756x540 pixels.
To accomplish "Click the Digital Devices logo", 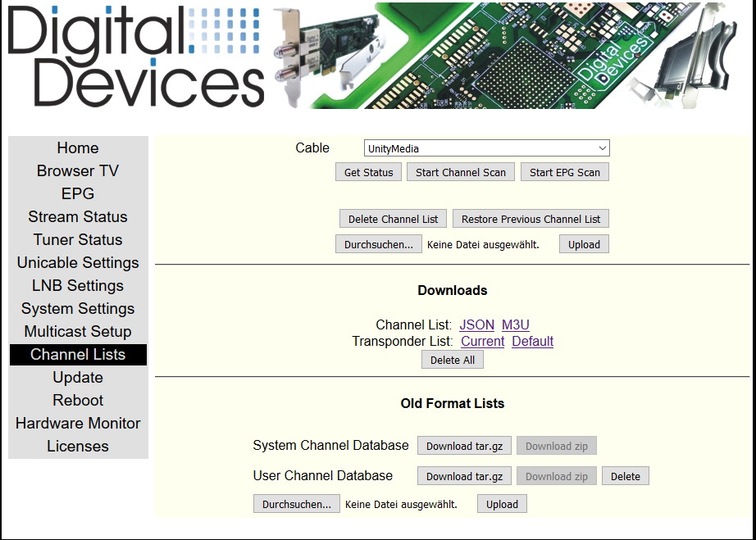I will pos(136,57).
